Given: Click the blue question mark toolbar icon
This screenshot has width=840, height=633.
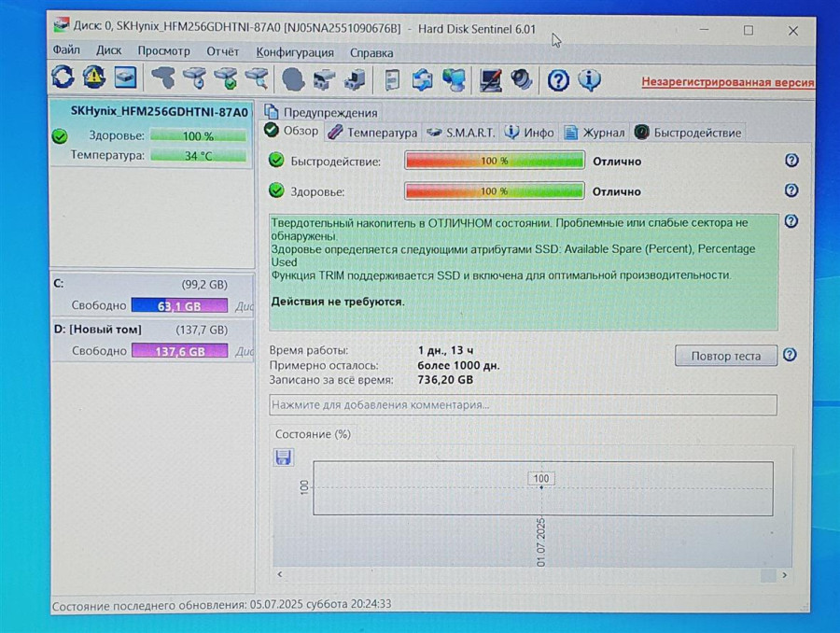Looking at the screenshot, I should click(x=558, y=80).
